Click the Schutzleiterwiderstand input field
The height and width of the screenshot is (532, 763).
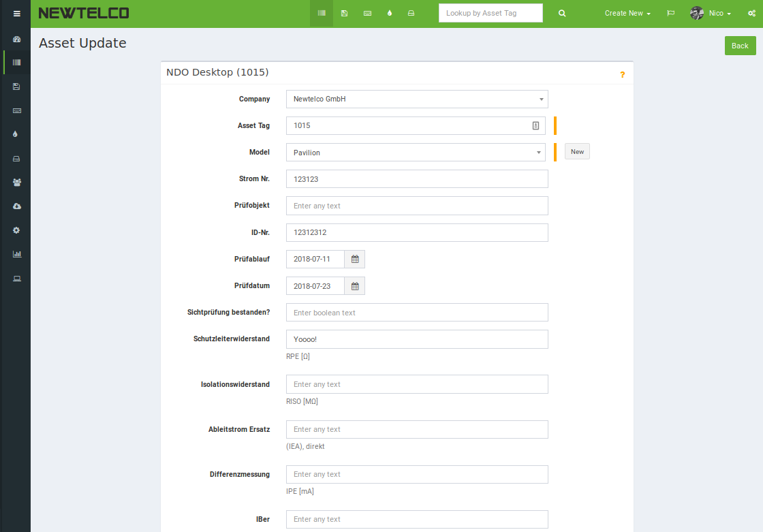pyautogui.click(x=417, y=339)
